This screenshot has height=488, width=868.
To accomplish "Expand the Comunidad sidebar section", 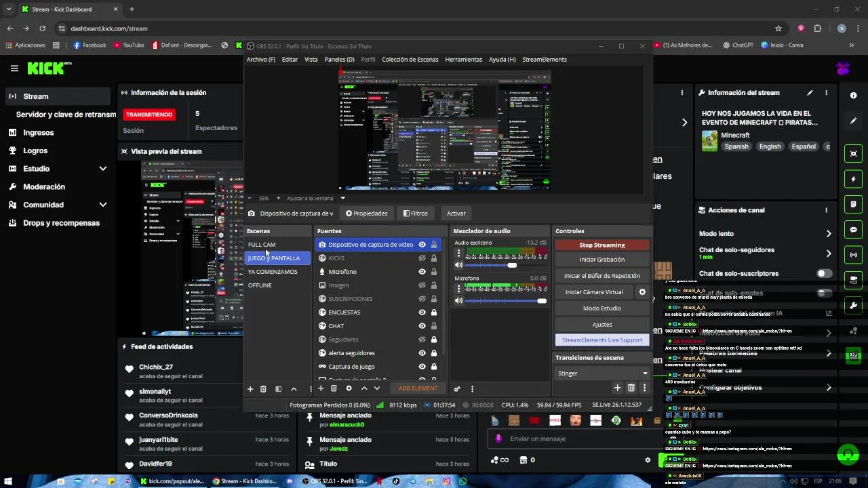I will click(103, 205).
